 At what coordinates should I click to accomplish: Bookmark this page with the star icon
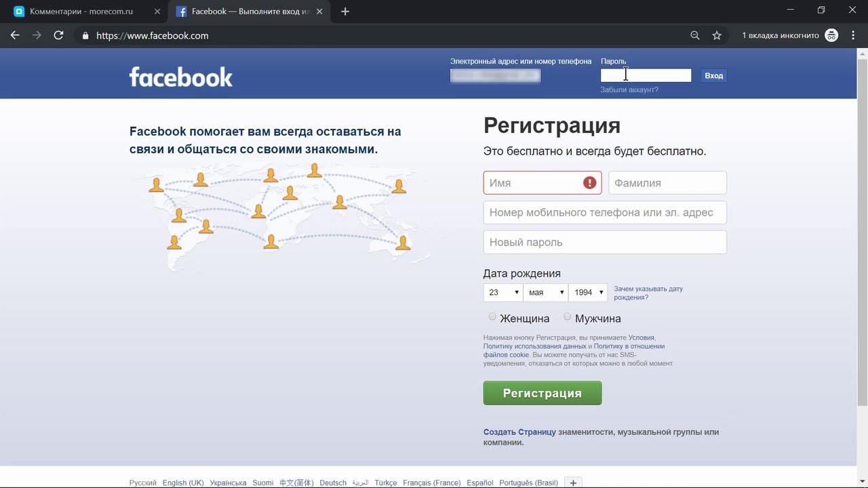(x=717, y=35)
